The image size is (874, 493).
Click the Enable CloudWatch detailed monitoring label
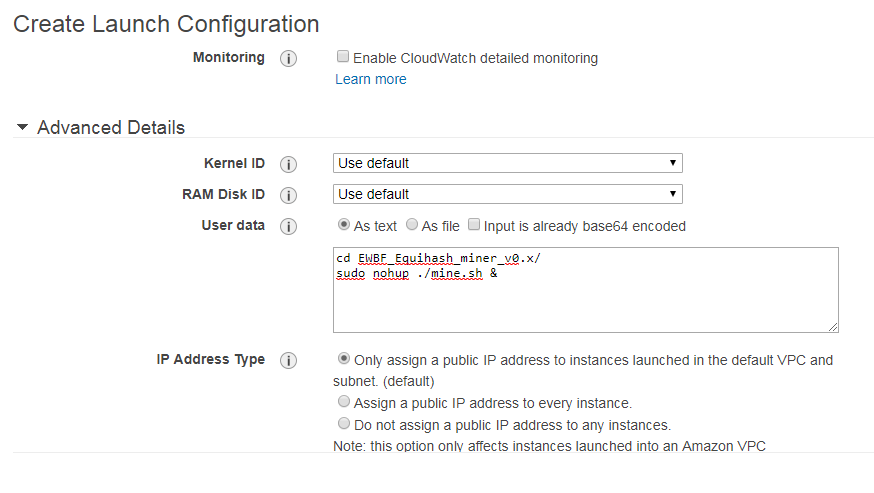475,58
